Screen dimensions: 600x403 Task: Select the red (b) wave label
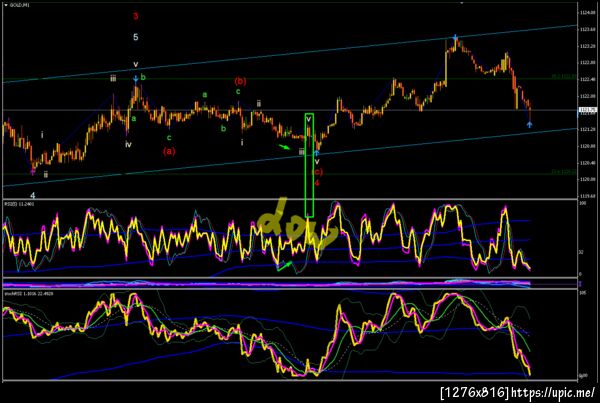click(240, 81)
